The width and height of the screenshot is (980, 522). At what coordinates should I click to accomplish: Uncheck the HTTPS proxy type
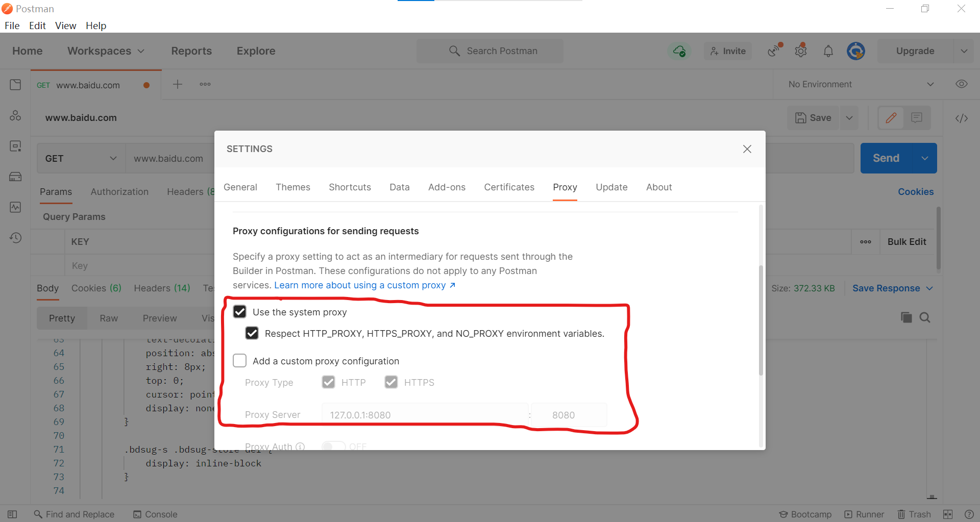point(391,382)
